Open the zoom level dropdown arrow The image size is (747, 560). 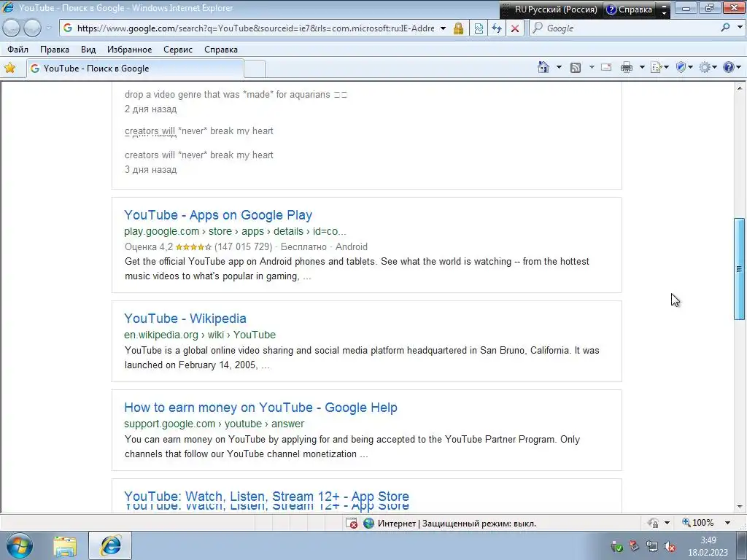[x=727, y=523]
